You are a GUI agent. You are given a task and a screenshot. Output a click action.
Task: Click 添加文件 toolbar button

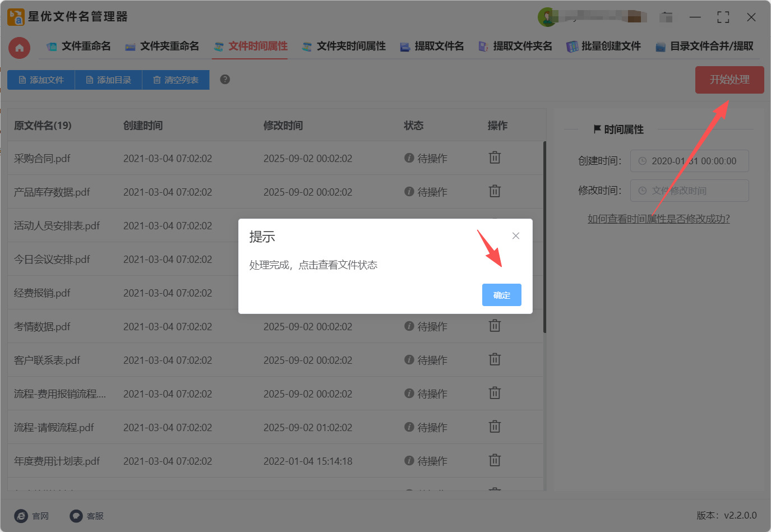coord(41,80)
